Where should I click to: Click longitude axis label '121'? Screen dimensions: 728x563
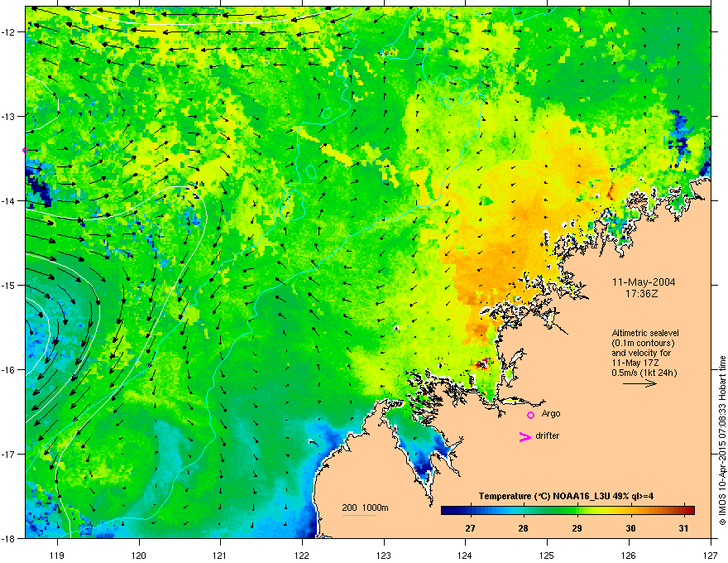[x=220, y=556]
